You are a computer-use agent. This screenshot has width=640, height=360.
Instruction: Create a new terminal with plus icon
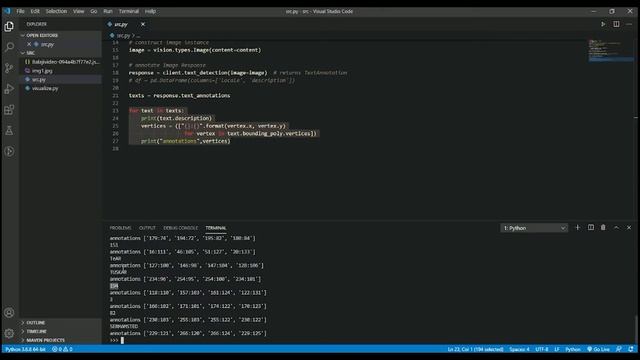(578, 228)
